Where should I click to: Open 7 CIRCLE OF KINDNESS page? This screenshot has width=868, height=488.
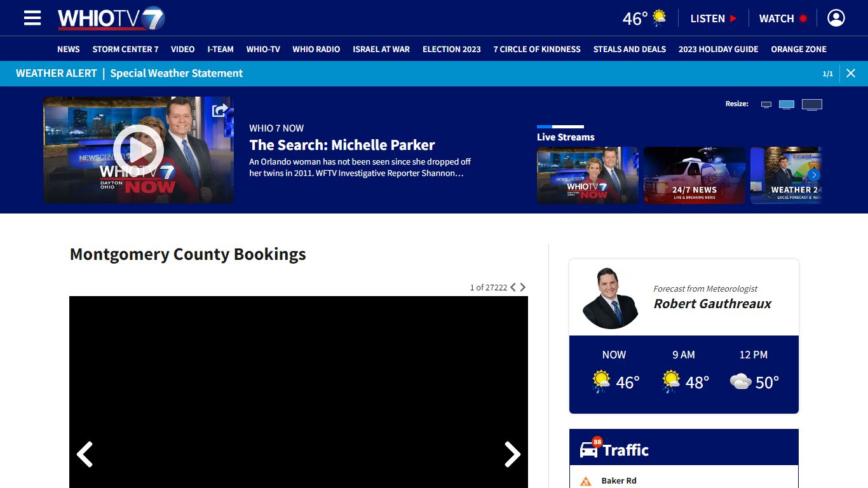point(537,49)
